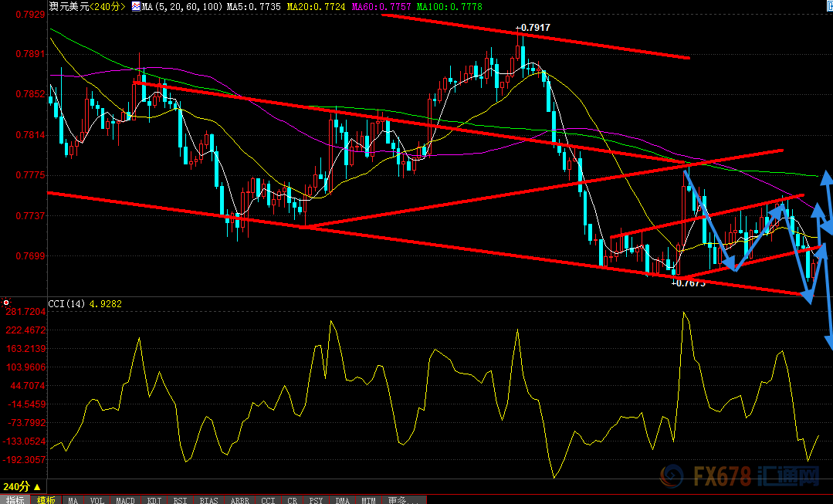
Task: Click the top-right window restore icon
Action: click(x=828, y=6)
